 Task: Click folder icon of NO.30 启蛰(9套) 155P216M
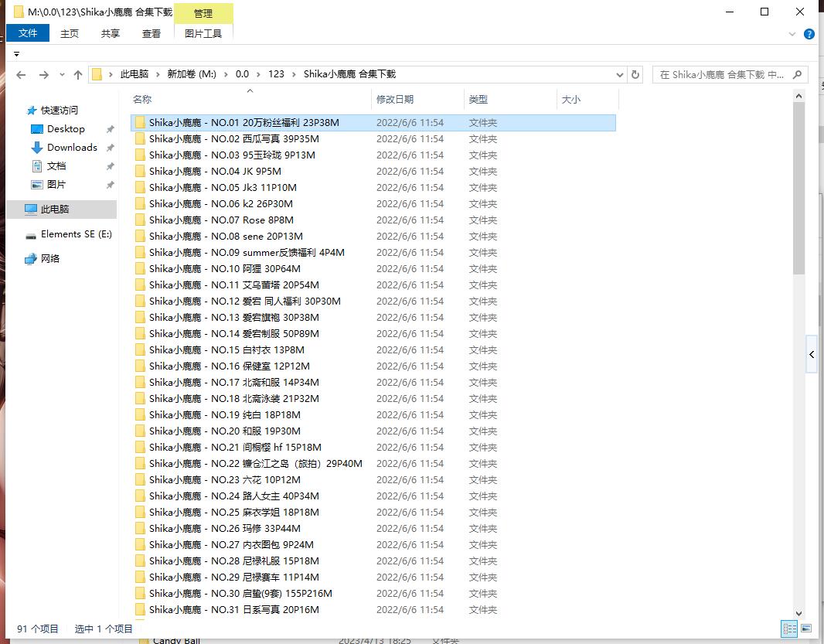tap(140, 594)
